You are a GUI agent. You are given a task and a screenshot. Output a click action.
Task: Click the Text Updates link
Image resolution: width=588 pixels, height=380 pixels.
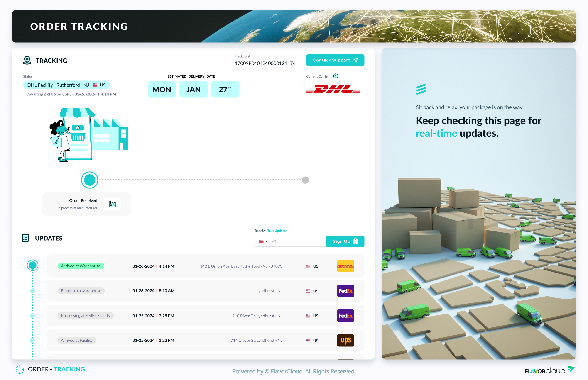[277, 231]
